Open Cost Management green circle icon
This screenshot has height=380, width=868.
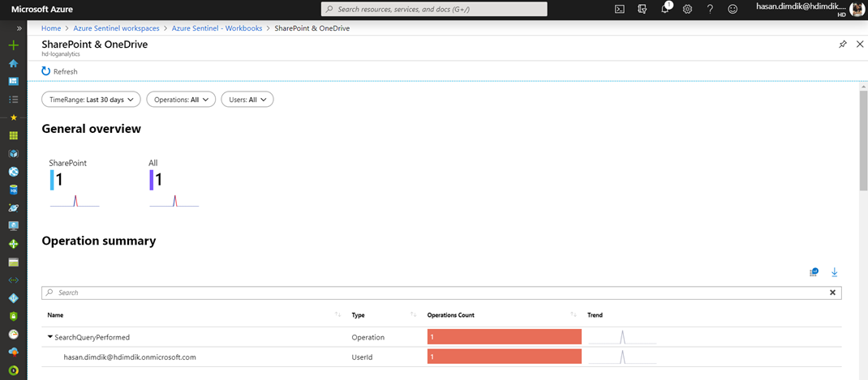pos(14,370)
